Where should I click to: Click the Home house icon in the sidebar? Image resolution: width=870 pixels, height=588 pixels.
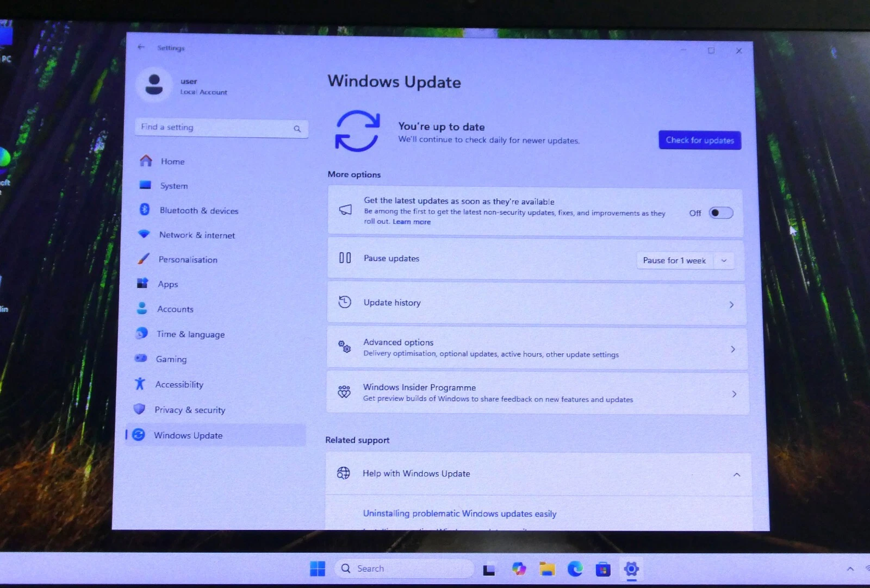pyautogui.click(x=146, y=161)
